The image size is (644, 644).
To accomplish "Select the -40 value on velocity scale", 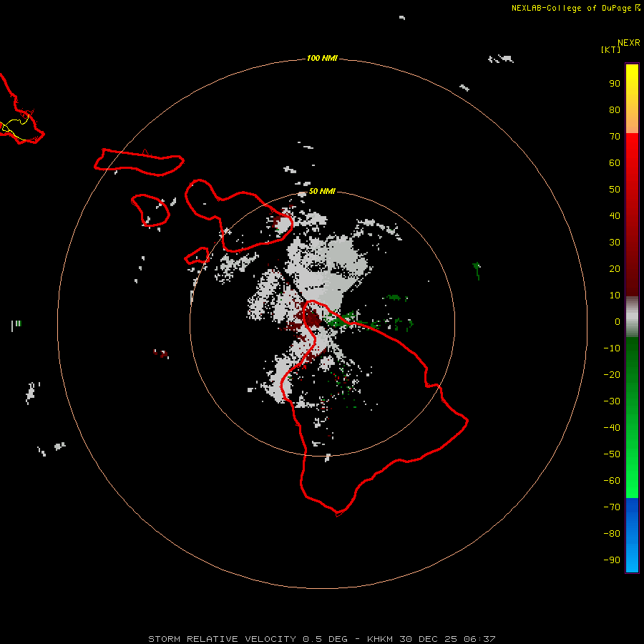I will coord(612,428).
